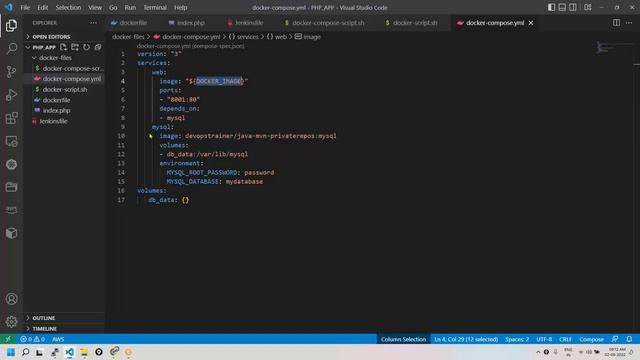This screenshot has height=360, width=640.
Task: Show errors and warnings in status bar
Action: pos(33,339)
